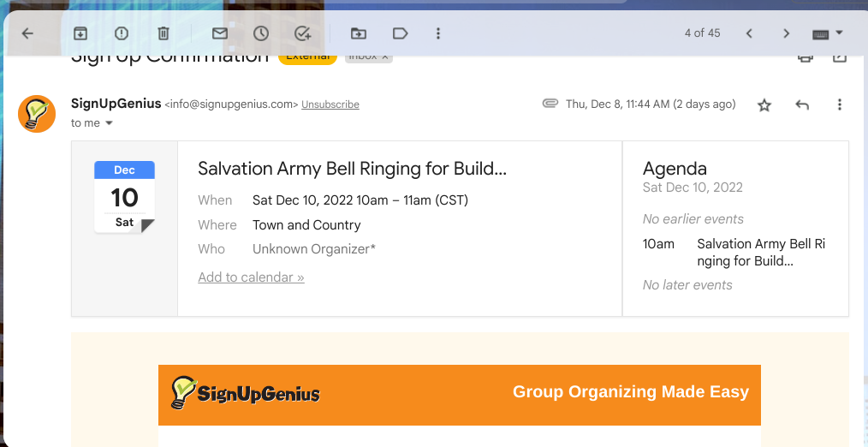Go to the older email arrow
This screenshot has height=447, width=868.
pyautogui.click(x=787, y=33)
